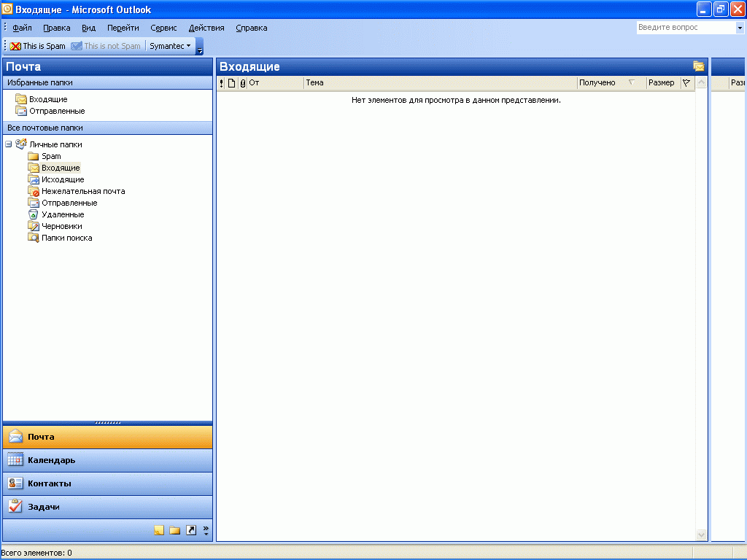
Task: Click the quick flag column icon
Action: tap(686, 82)
